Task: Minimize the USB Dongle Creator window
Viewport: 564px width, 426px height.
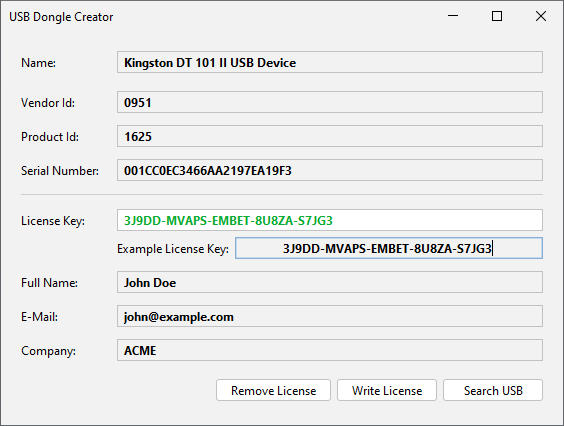Action: click(453, 16)
